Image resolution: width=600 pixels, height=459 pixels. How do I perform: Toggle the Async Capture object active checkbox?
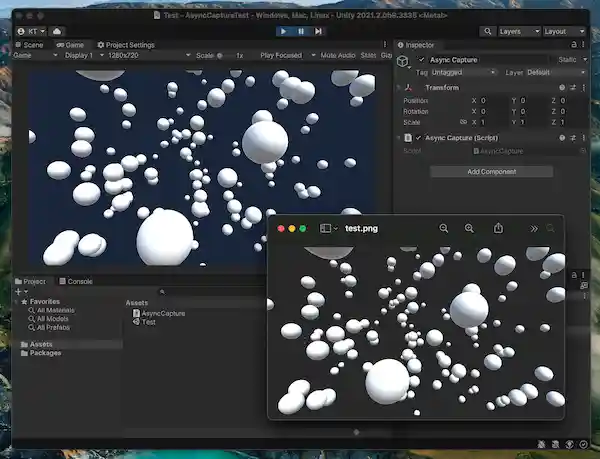[421, 60]
